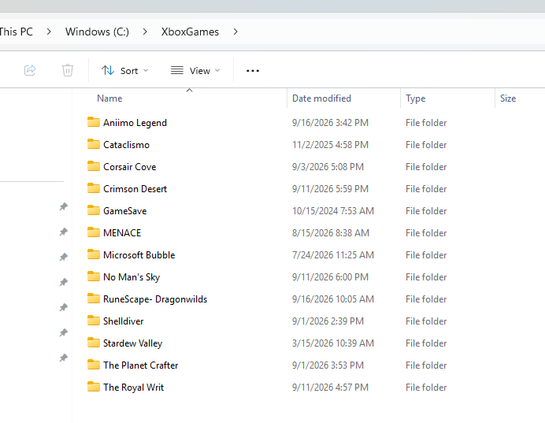Click the GameSave folder name

coord(125,211)
